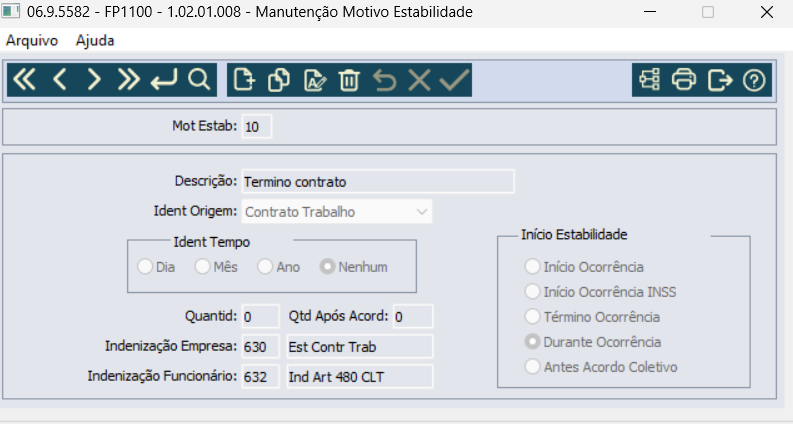793x424 pixels.
Task: Close the Manutenção Motivo Estabilidade window
Action: [767, 12]
